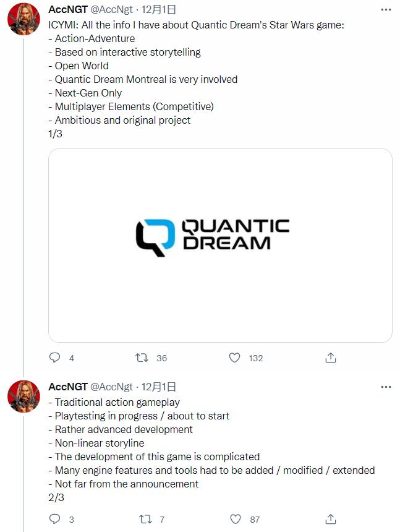Viewport: 400px width, 532px height.
Task: Open more options on the first tweet
Action: (386, 10)
